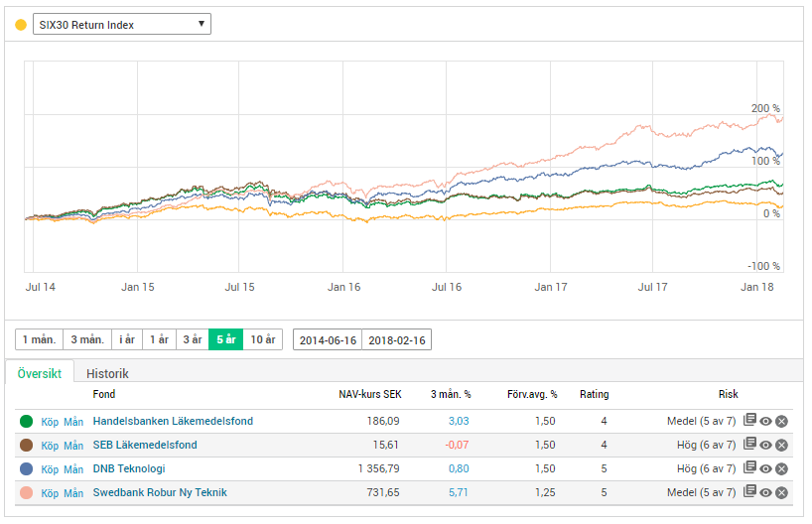Remove DNB Teknologi from the comparison

(781, 468)
